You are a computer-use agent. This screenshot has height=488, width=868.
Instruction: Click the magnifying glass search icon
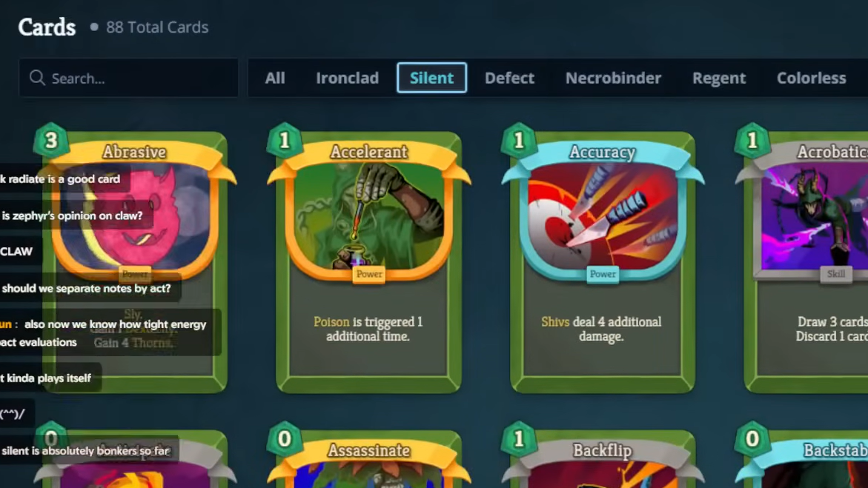[x=37, y=78]
